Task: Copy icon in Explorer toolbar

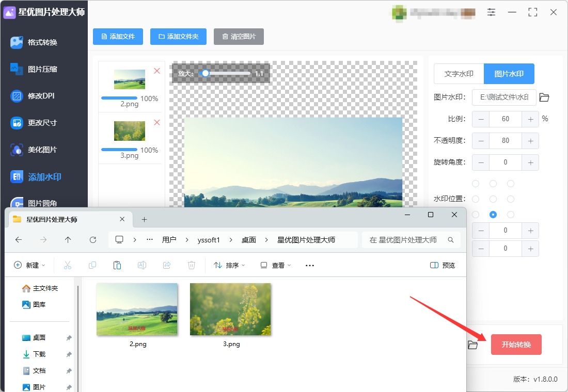Action: [x=92, y=265]
